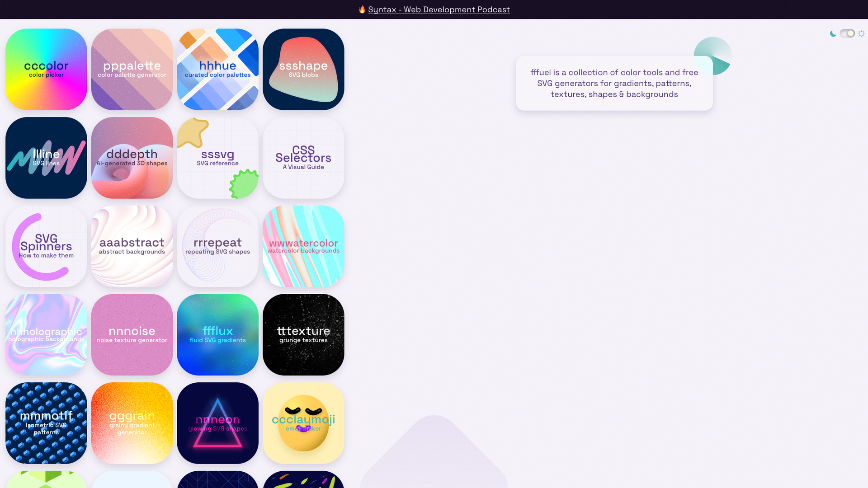Image resolution: width=868 pixels, height=488 pixels.
Task: Open SVG Spinners how-to page
Action: (46, 246)
